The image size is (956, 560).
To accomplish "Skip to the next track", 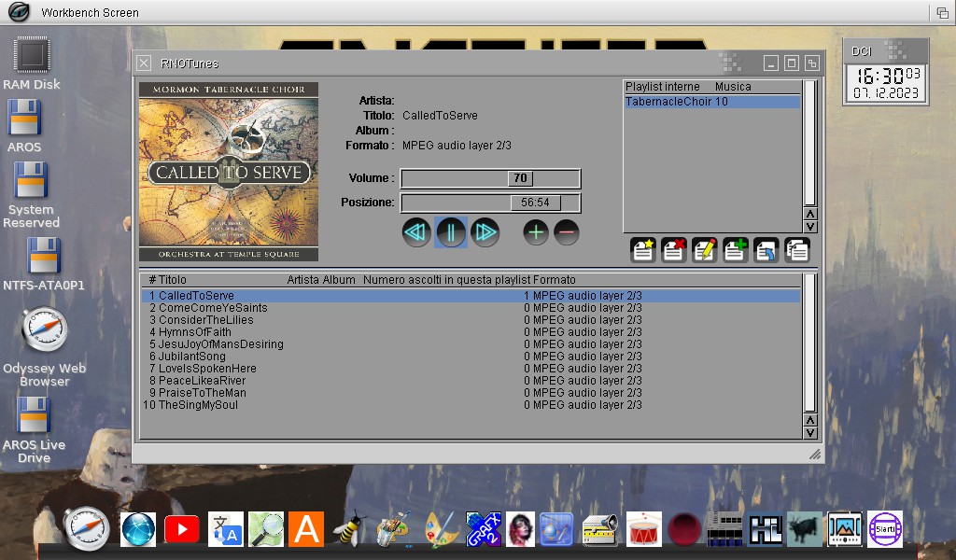I will click(485, 232).
